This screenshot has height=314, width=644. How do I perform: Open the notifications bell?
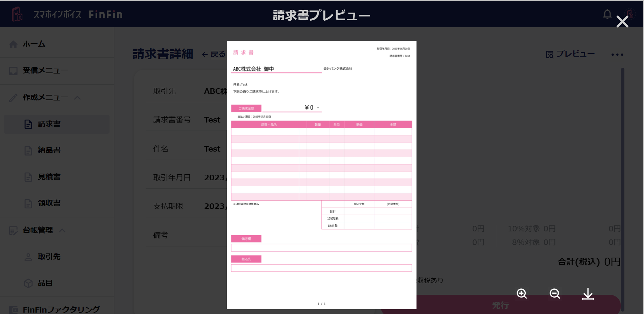point(607,14)
